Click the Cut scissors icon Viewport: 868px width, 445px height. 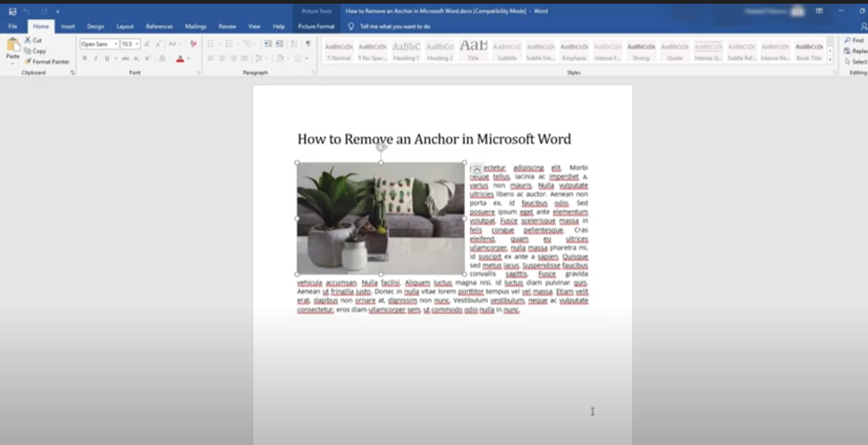28,40
